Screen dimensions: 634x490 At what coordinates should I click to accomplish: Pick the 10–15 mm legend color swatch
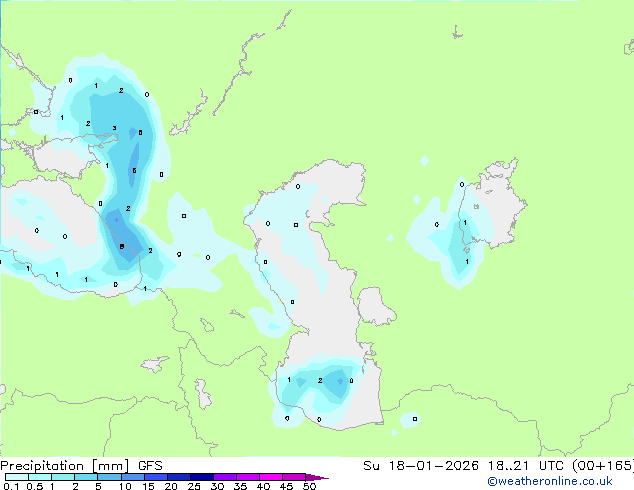pos(132,477)
